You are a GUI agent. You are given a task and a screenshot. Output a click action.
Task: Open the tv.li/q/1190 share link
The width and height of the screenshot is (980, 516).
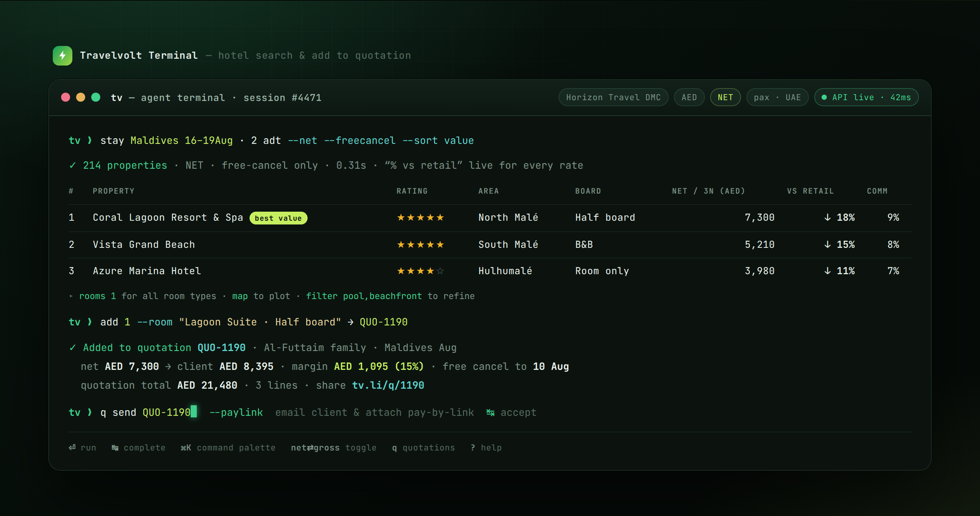388,385
